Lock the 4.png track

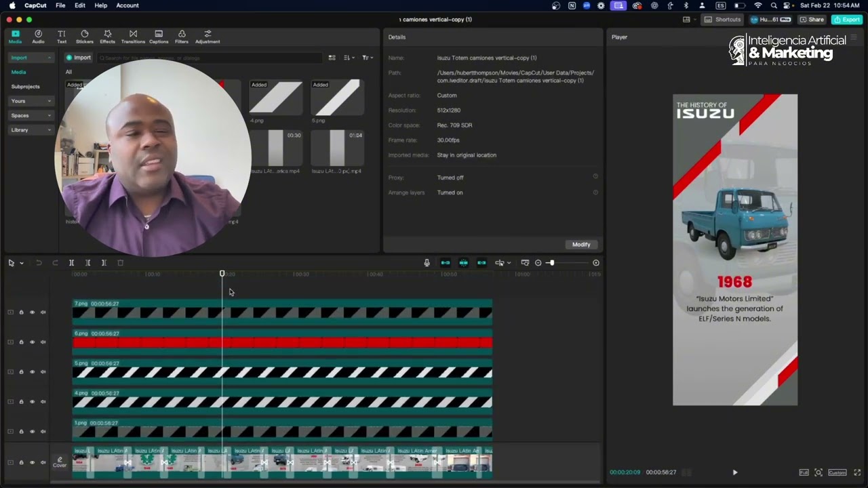tap(21, 402)
